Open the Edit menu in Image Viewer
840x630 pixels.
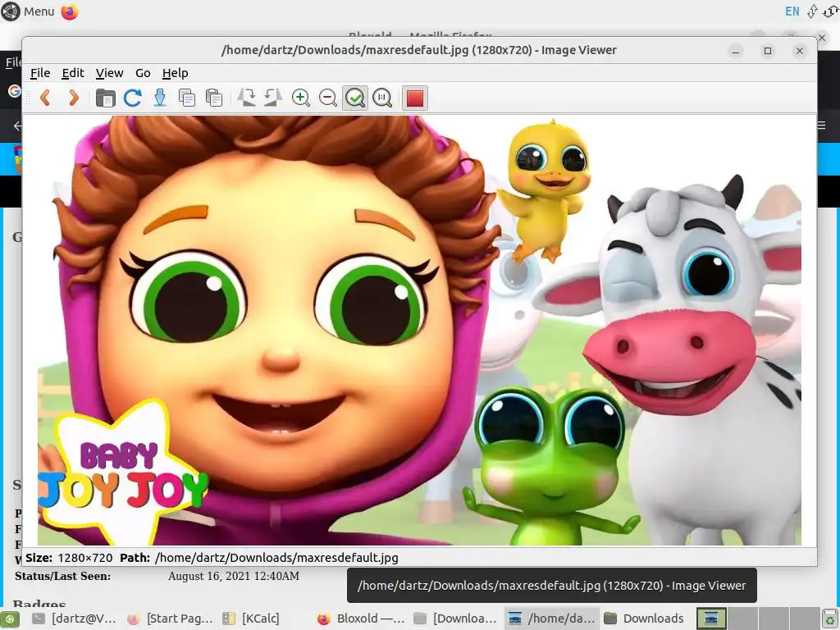73,73
